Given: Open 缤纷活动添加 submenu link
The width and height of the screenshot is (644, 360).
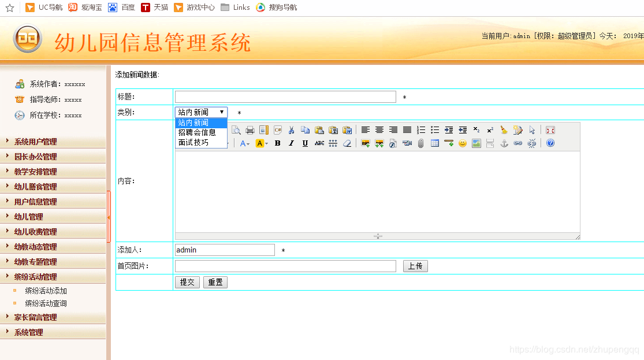Looking at the screenshot, I should point(46,291).
